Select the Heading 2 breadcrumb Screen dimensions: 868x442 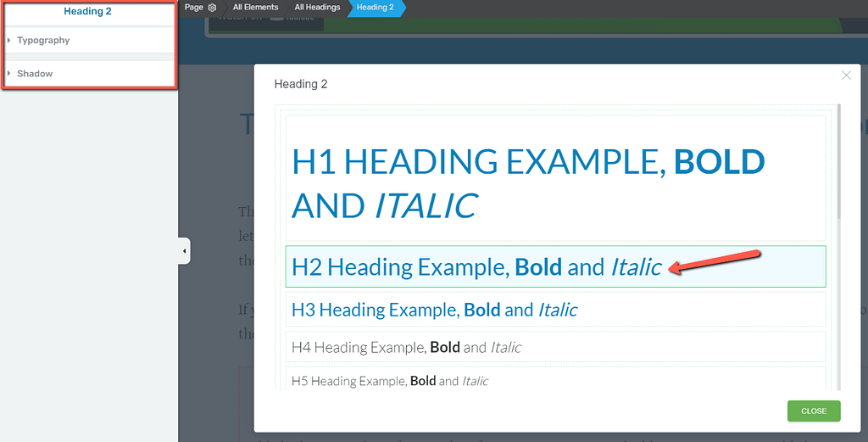click(x=376, y=7)
